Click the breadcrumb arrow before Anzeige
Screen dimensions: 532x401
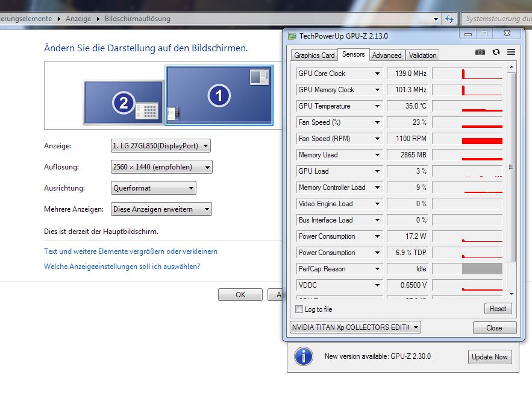[59, 19]
